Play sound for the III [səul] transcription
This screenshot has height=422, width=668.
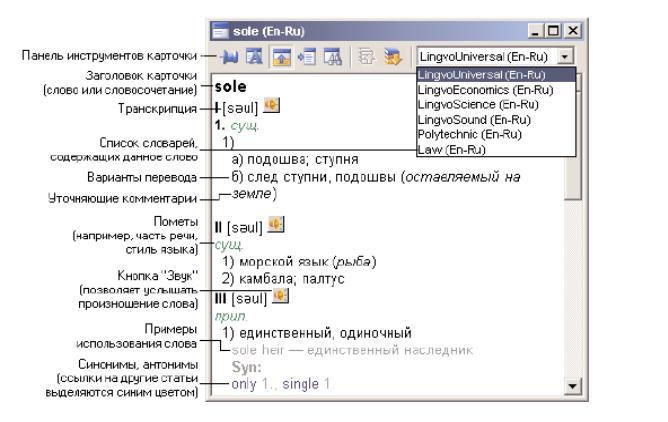click(280, 296)
